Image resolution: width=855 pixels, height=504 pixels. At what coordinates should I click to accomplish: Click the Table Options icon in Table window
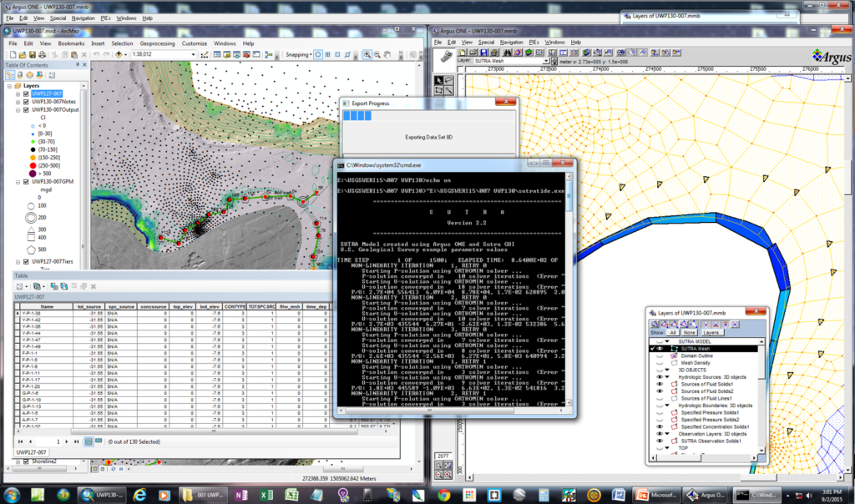[20, 286]
